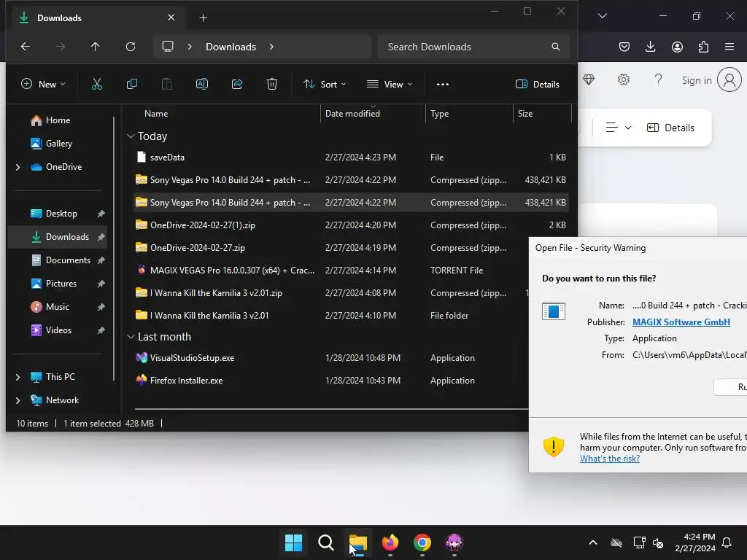Open the View dropdown
747x560 pixels.
click(x=390, y=85)
